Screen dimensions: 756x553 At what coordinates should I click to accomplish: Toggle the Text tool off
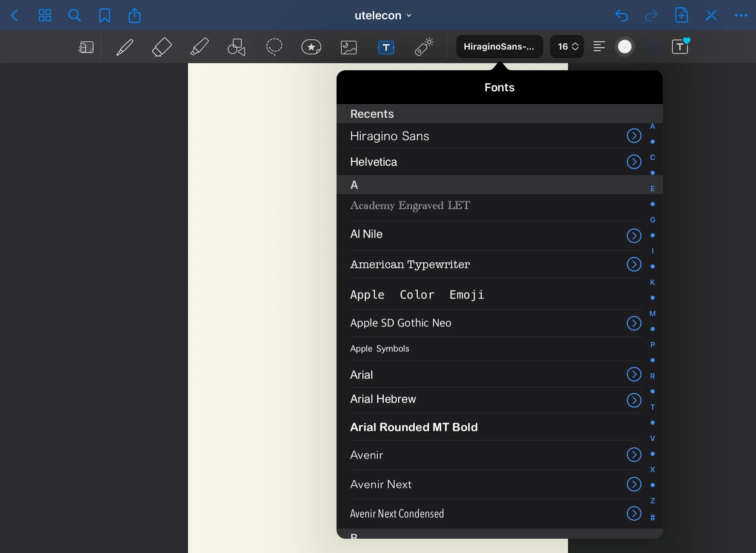pyautogui.click(x=386, y=47)
